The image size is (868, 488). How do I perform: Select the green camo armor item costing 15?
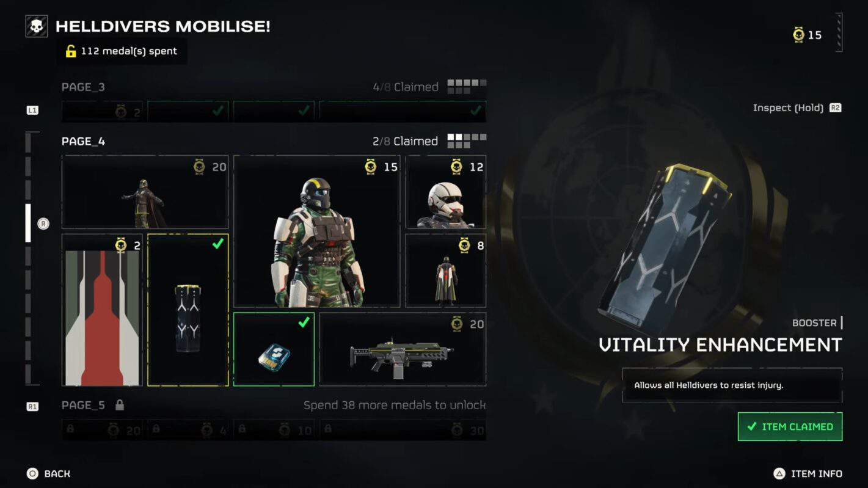(317, 231)
